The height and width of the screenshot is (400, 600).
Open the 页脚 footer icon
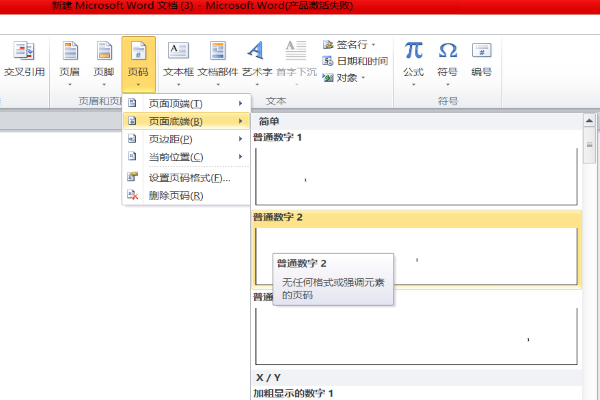coord(104,51)
